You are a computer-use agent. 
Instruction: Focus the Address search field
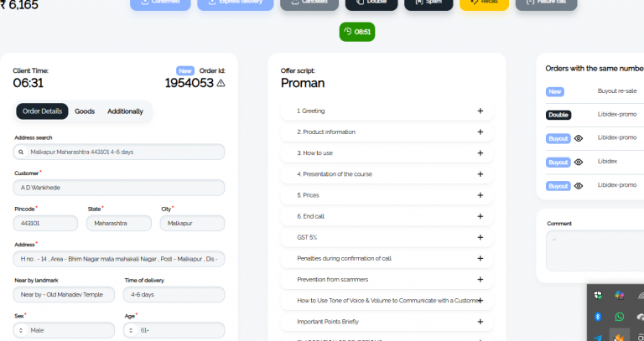tap(119, 152)
